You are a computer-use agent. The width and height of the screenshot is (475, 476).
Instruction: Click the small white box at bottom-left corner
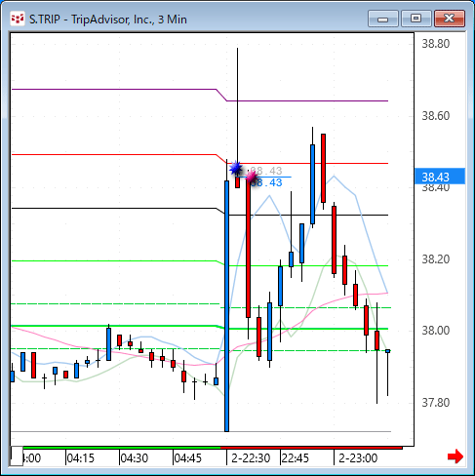coord(17,456)
